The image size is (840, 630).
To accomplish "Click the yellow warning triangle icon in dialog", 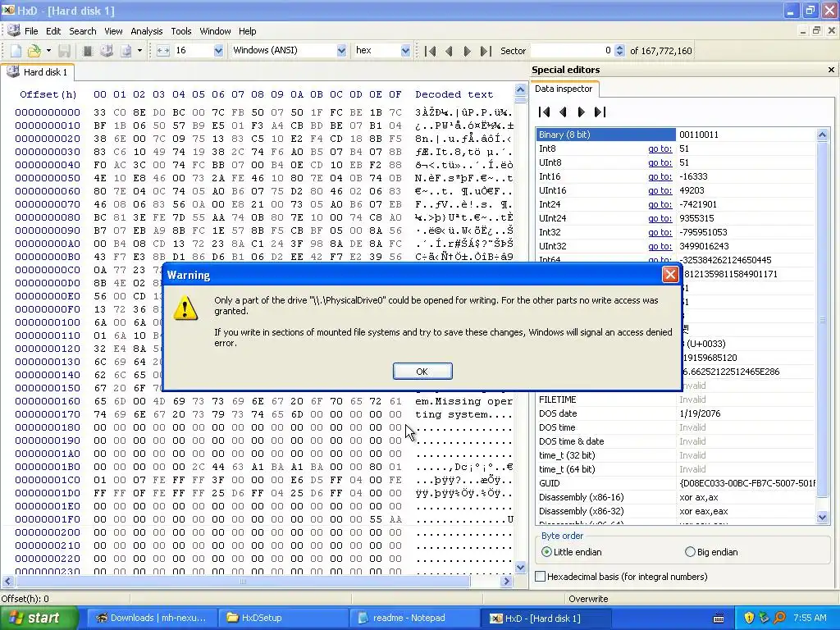I will click(x=185, y=308).
